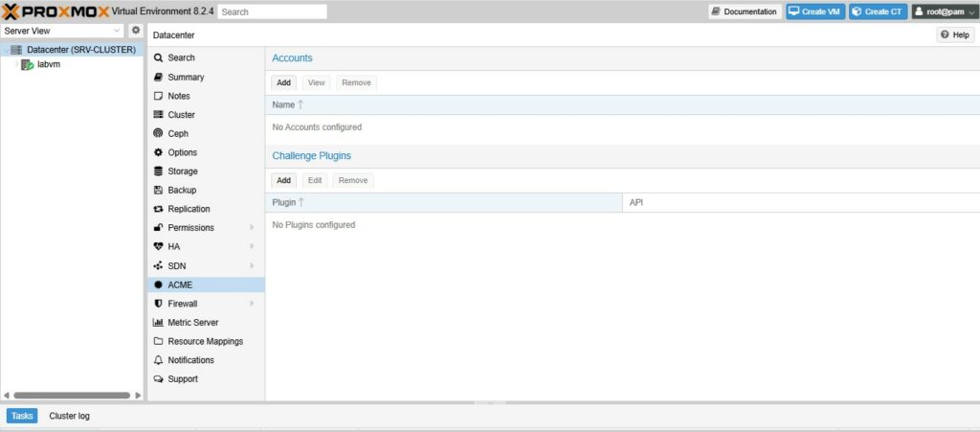Viewport: 980px width, 432px height.
Task: Open the root@pam user menu
Action: point(942,11)
